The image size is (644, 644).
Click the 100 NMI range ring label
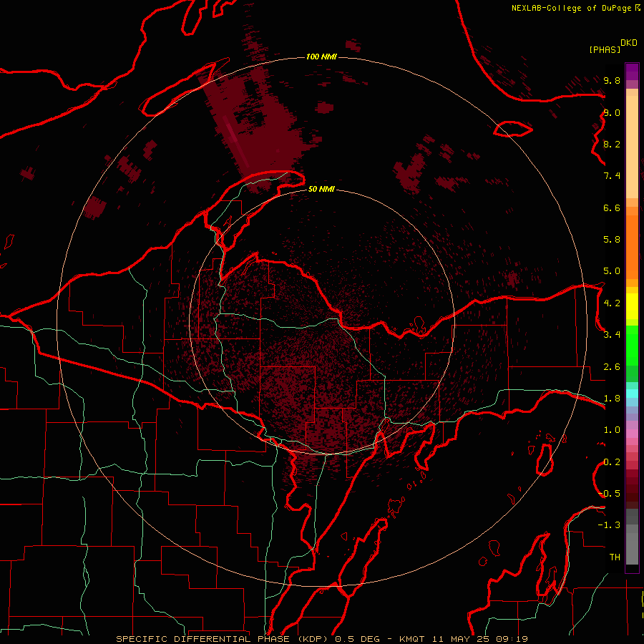tap(321, 57)
